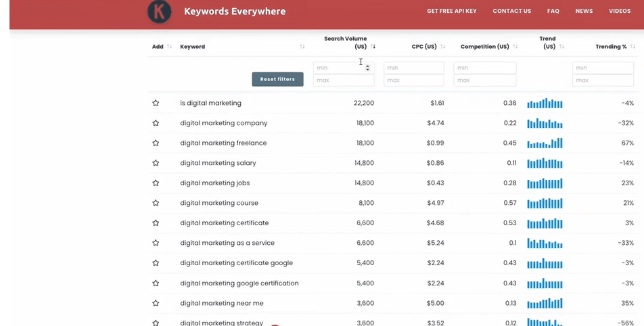Image resolution: width=644 pixels, height=326 pixels.
Task: Star 'digital marketing certificate' keyword
Action: [156, 223]
